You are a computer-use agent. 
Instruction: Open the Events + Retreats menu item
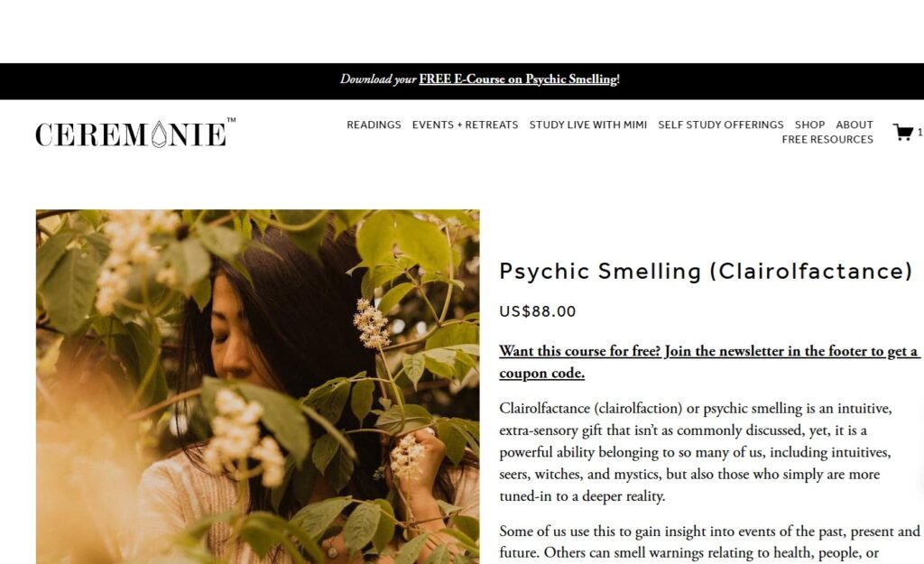pos(465,125)
